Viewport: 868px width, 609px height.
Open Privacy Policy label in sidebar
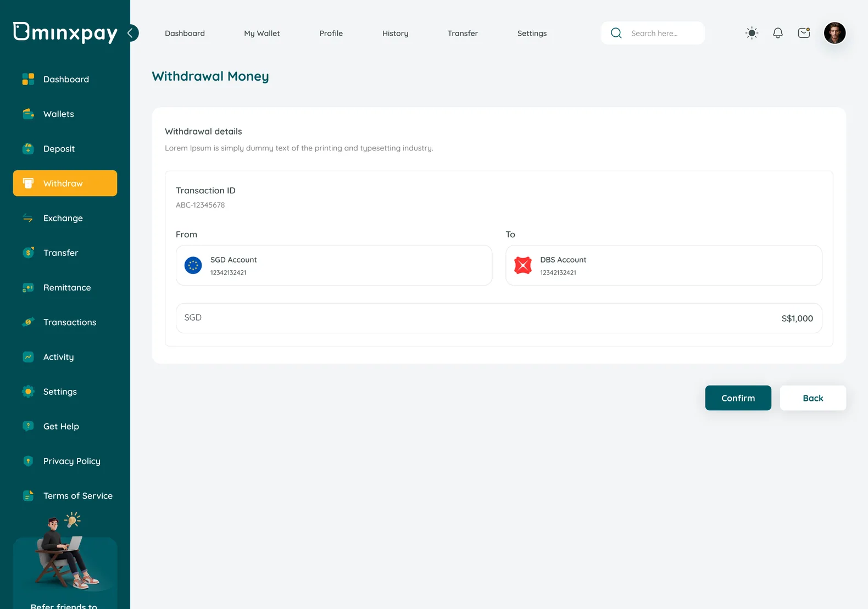tap(72, 461)
